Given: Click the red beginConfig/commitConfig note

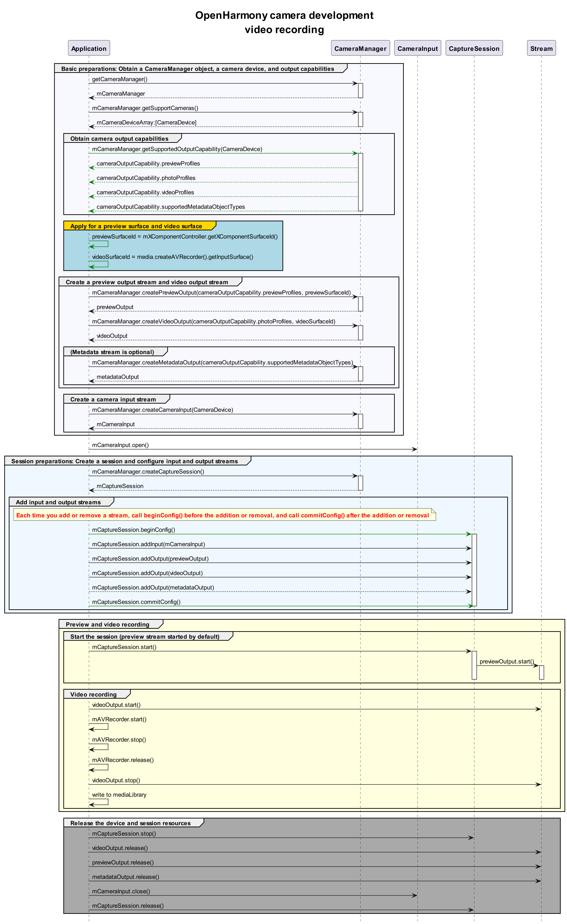Looking at the screenshot, I should (x=224, y=515).
